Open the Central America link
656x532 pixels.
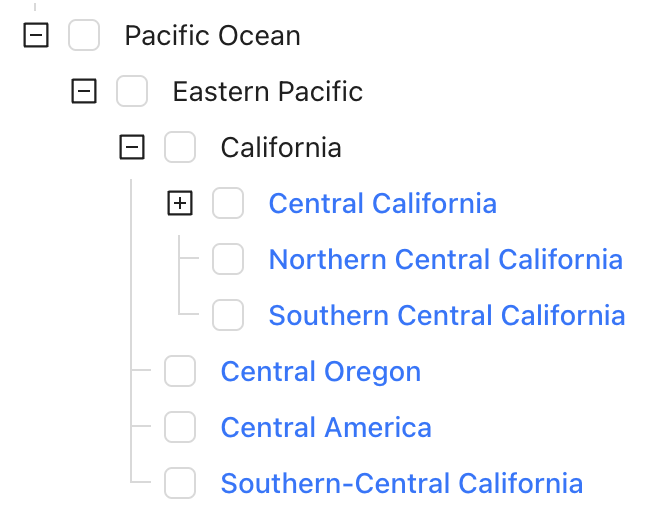click(326, 428)
